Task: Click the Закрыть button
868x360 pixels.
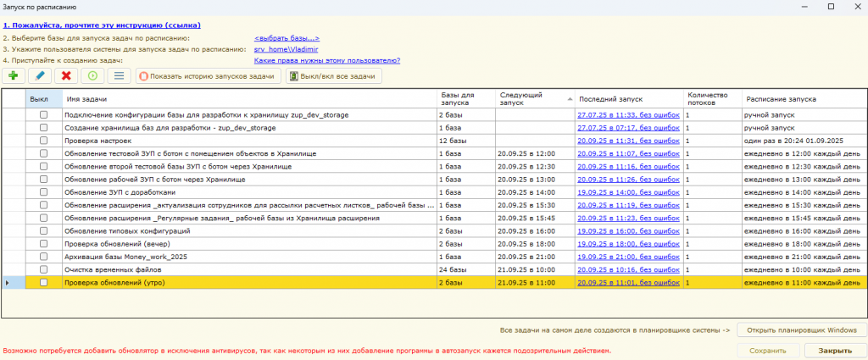Action: [x=835, y=350]
